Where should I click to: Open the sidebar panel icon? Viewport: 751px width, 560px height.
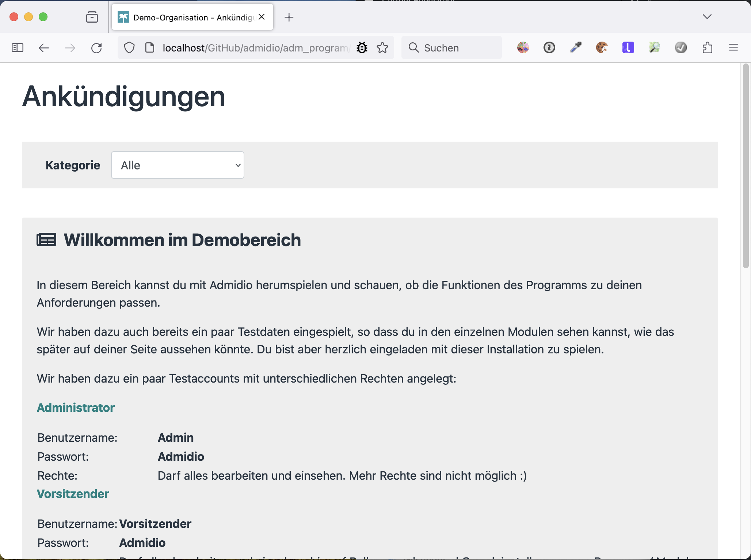pyautogui.click(x=18, y=48)
